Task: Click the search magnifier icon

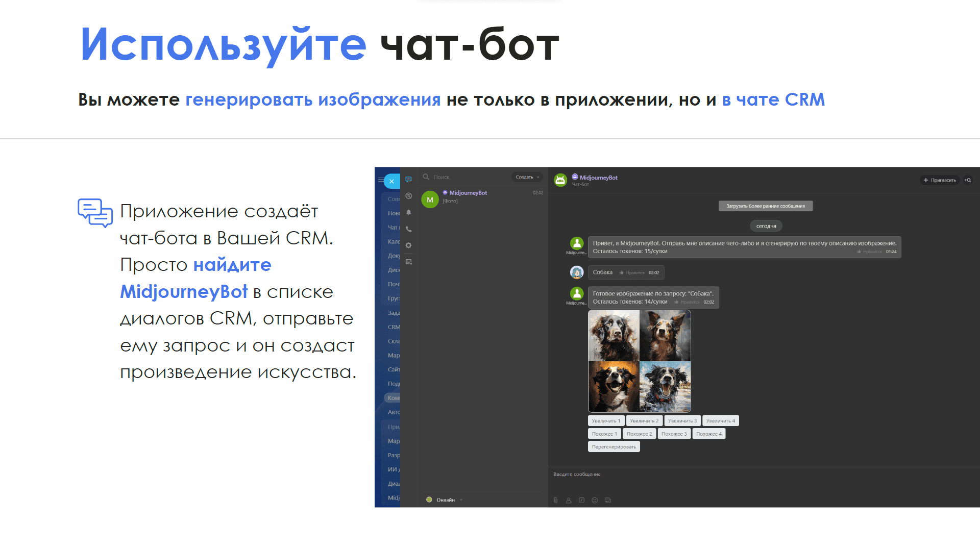Action: point(426,177)
